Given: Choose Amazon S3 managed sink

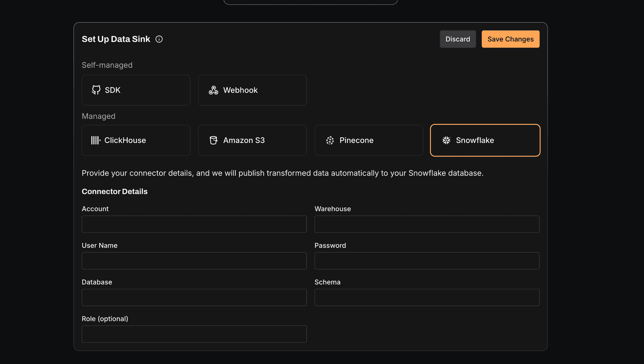Looking at the screenshot, I should (x=252, y=140).
